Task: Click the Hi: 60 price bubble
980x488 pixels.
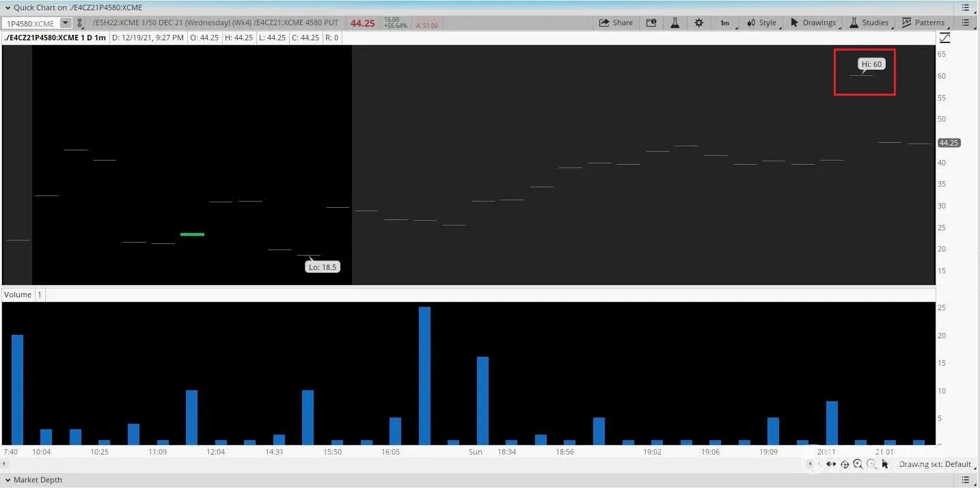Action: pos(871,64)
